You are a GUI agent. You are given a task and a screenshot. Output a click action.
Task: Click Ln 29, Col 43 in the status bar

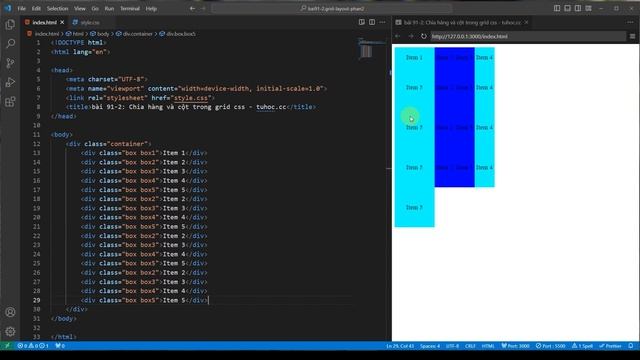click(x=400, y=346)
